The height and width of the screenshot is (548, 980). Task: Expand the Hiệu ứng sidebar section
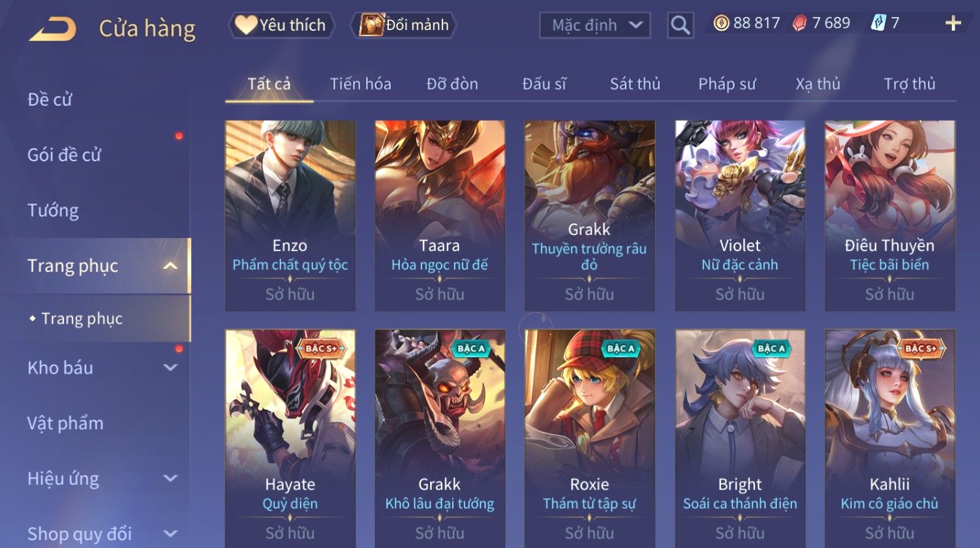pos(170,479)
